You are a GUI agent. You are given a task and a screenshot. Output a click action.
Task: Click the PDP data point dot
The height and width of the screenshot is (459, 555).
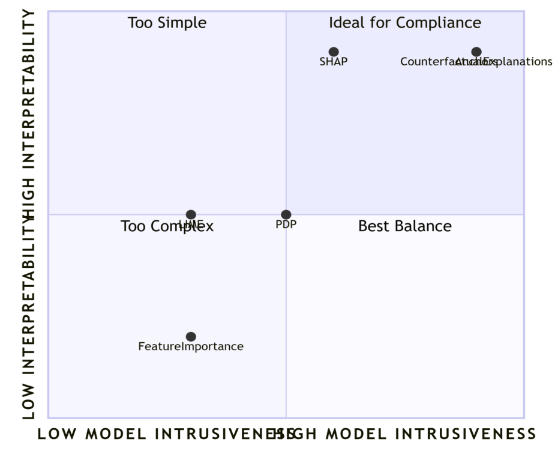pos(286,214)
